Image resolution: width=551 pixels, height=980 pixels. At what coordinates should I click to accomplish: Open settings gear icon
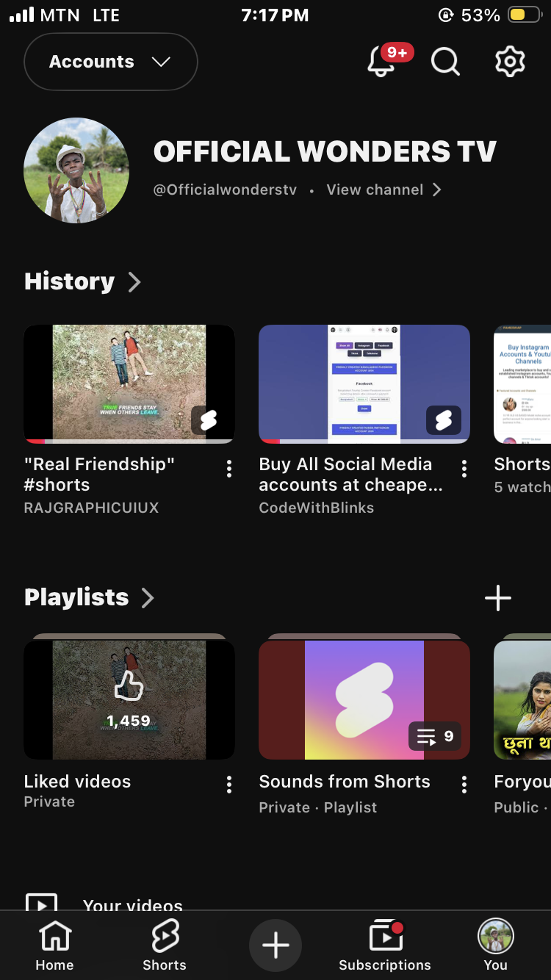coord(510,62)
